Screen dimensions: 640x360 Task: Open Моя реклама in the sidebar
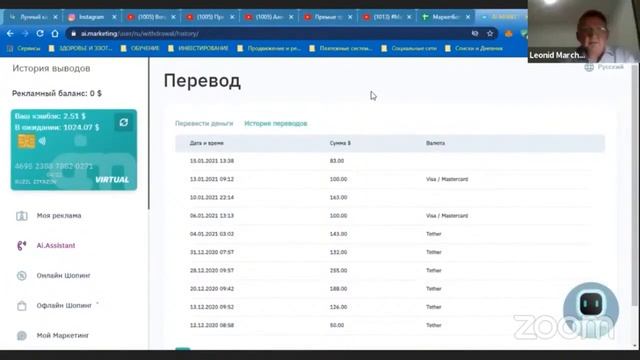(59, 216)
